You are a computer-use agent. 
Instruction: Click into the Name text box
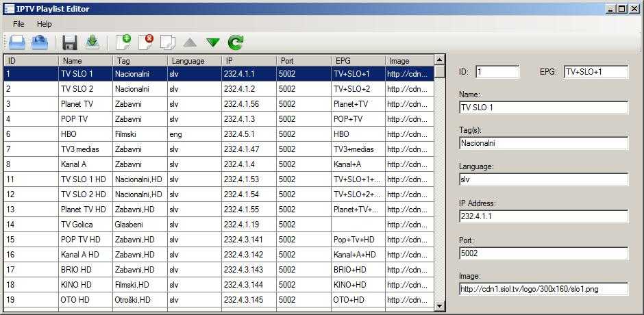point(544,108)
